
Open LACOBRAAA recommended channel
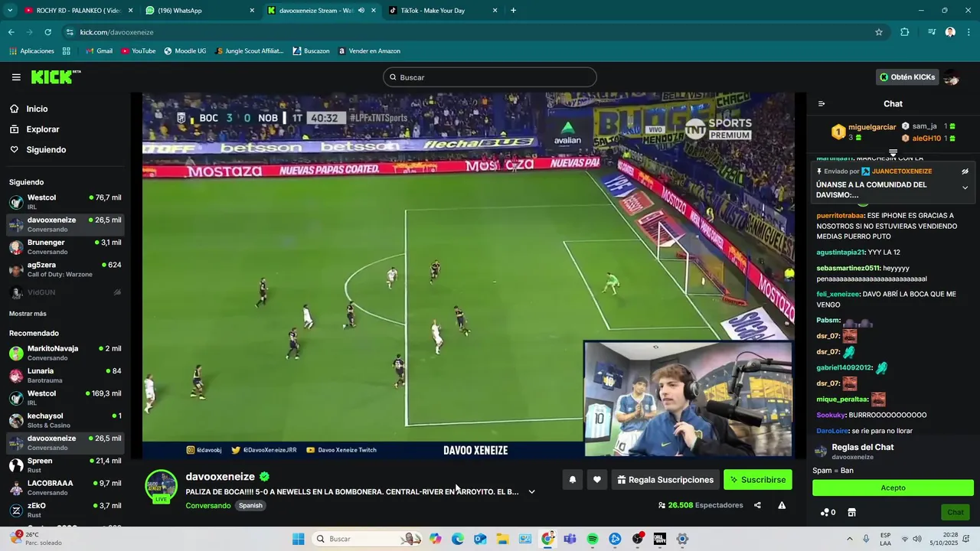tap(65, 487)
